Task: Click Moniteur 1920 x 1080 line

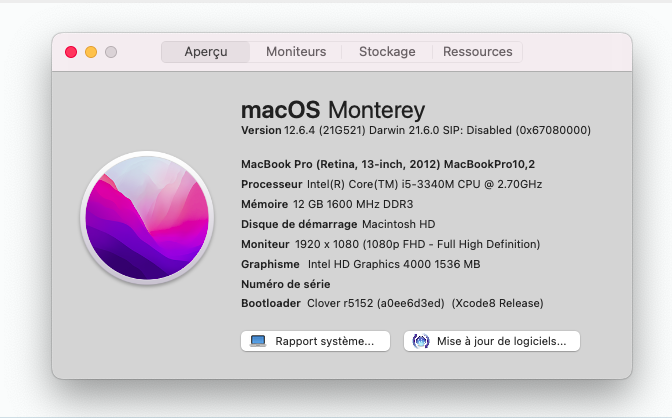Action: coord(390,244)
